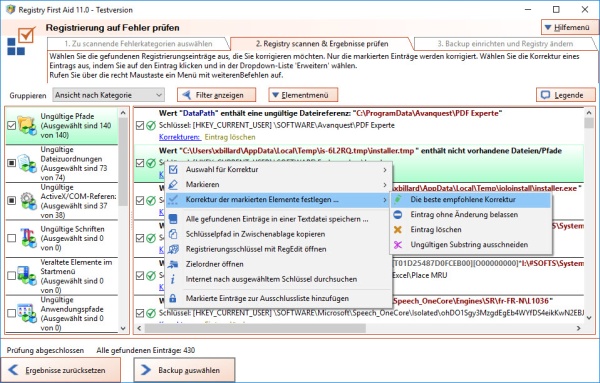This screenshot has height=383, width=600.
Task: Switch to tab '1. Zu scannende Fehlerkategorien auswählen'
Action: pos(138,44)
